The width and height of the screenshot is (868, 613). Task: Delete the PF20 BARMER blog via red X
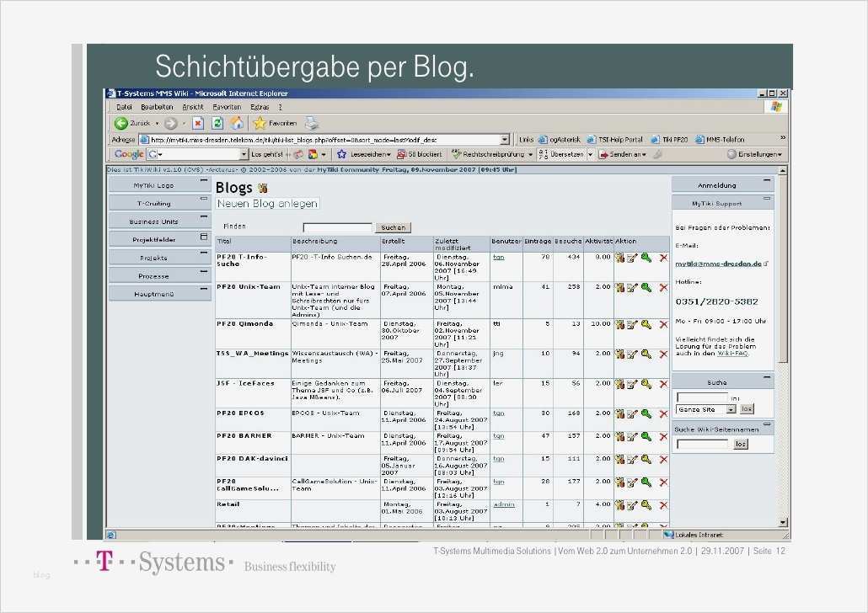click(663, 437)
